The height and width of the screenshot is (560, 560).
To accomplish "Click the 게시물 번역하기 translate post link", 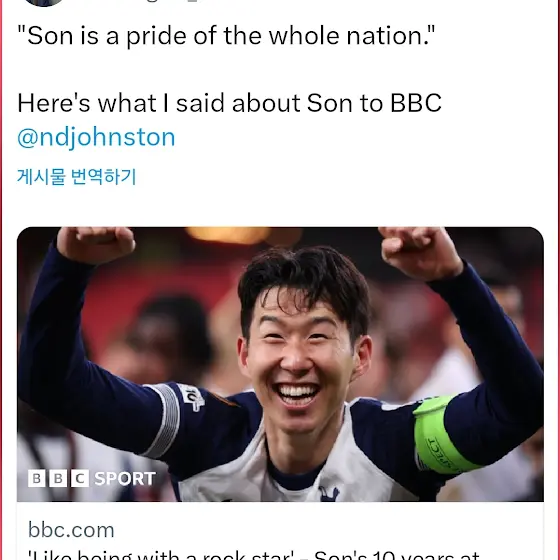I will click(76, 176).
